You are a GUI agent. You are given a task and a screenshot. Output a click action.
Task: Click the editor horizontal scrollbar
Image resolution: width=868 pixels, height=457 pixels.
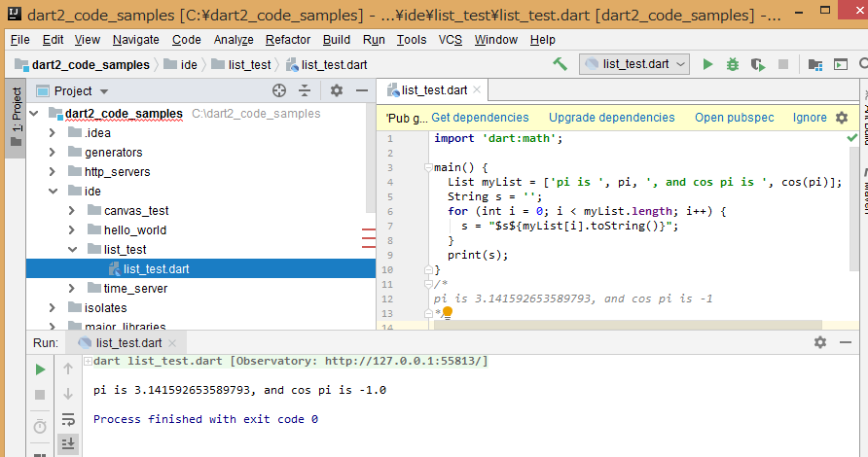pyautogui.click(x=628, y=324)
